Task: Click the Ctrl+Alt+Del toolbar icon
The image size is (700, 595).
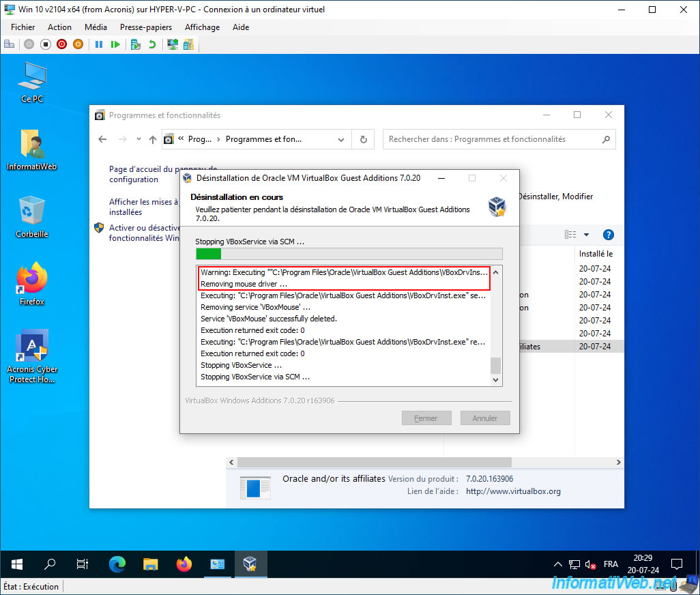Action: coord(10,44)
